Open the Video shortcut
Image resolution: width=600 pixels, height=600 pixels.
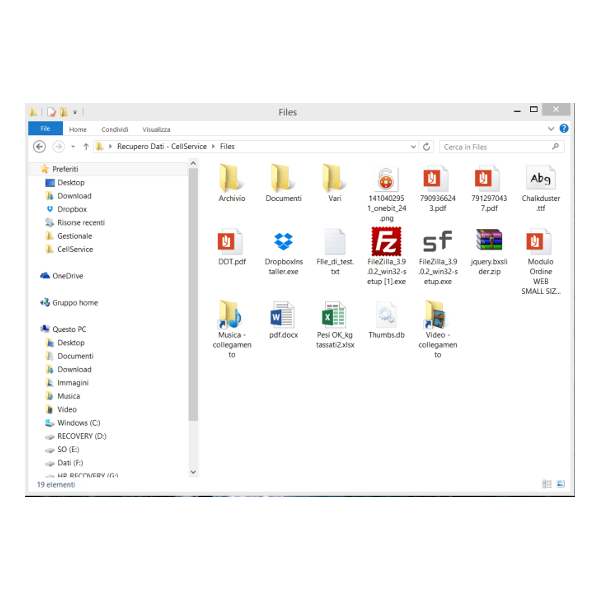pyautogui.click(x=437, y=329)
